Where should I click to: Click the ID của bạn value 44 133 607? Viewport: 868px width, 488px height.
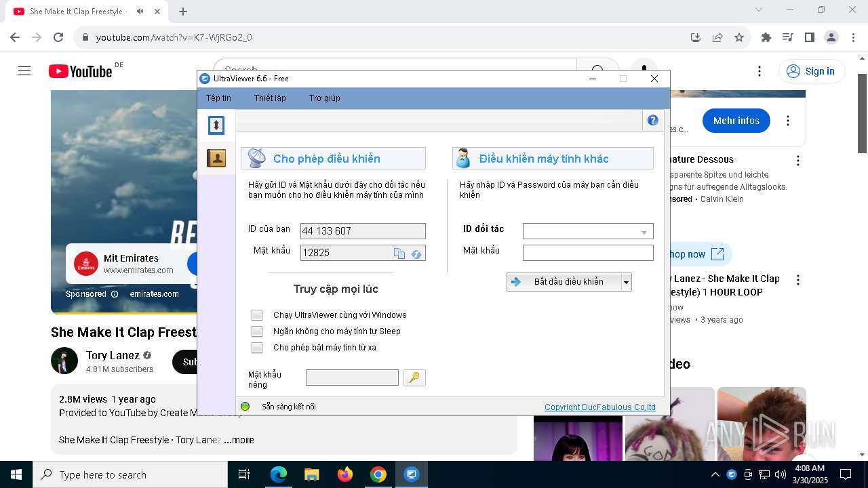tap(363, 231)
